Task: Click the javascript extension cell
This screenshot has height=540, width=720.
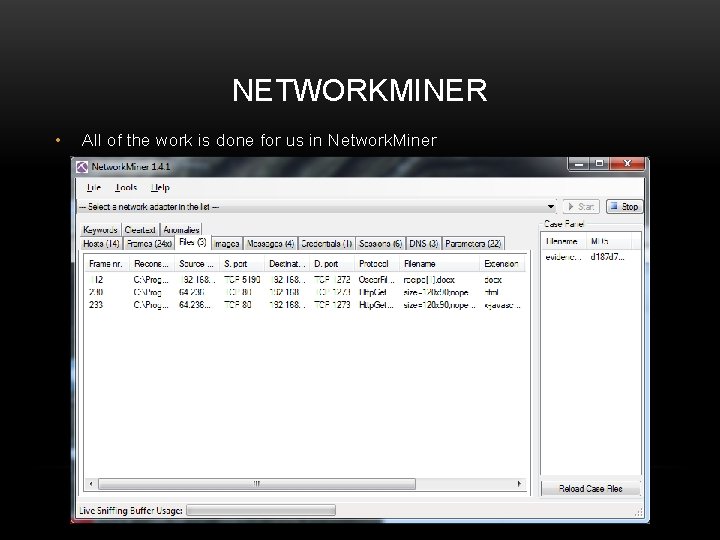Action: 502,305
